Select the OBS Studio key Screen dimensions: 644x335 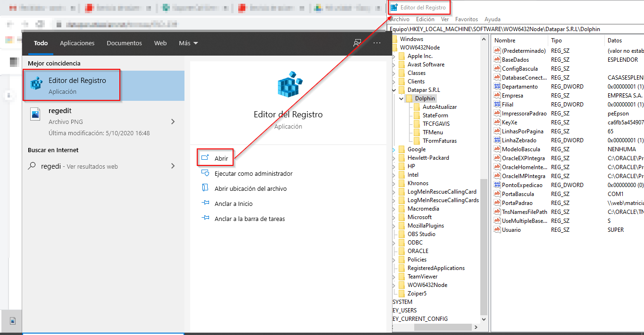coord(421,234)
